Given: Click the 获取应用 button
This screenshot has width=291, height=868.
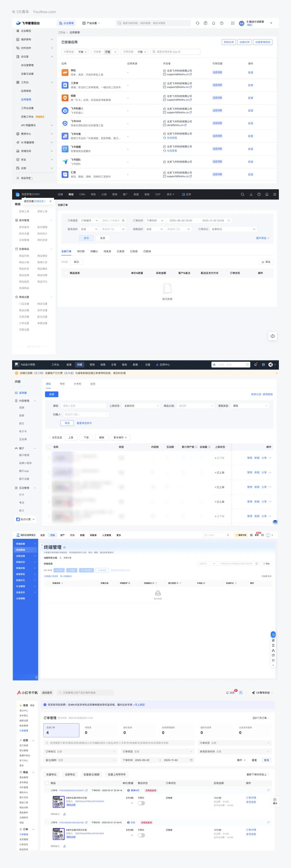Looking at the screenshot, I should click(228, 42).
